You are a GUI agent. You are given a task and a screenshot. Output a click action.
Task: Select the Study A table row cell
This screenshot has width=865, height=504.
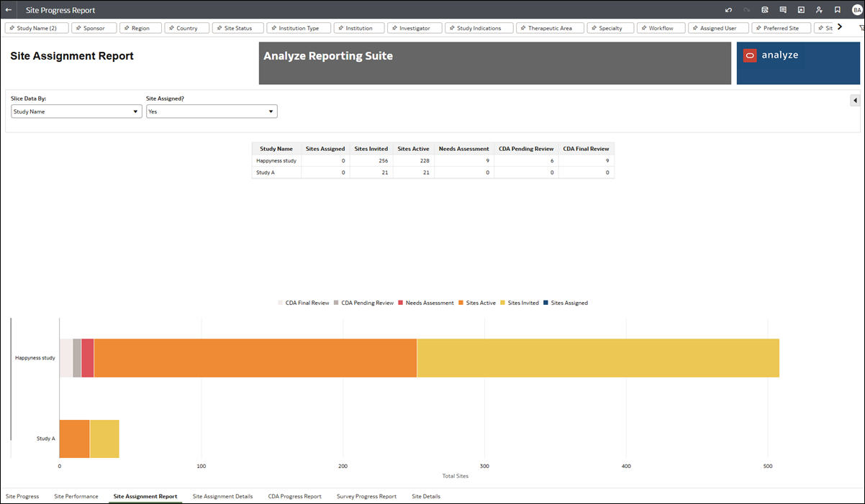click(276, 173)
